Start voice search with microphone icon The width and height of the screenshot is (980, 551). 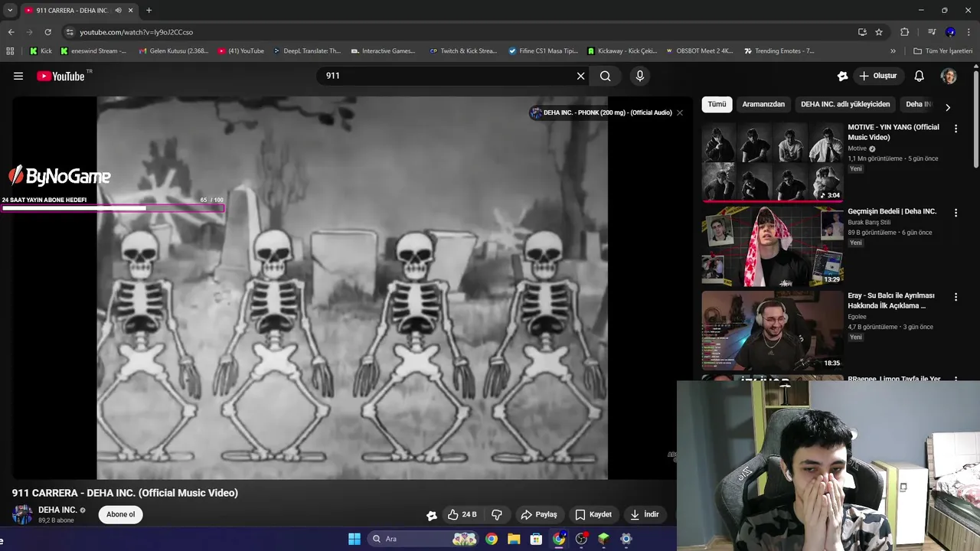click(x=640, y=76)
